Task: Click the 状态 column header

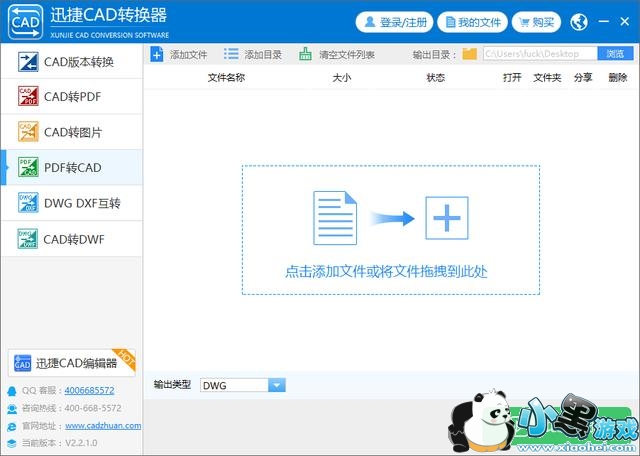Action: tap(436, 78)
